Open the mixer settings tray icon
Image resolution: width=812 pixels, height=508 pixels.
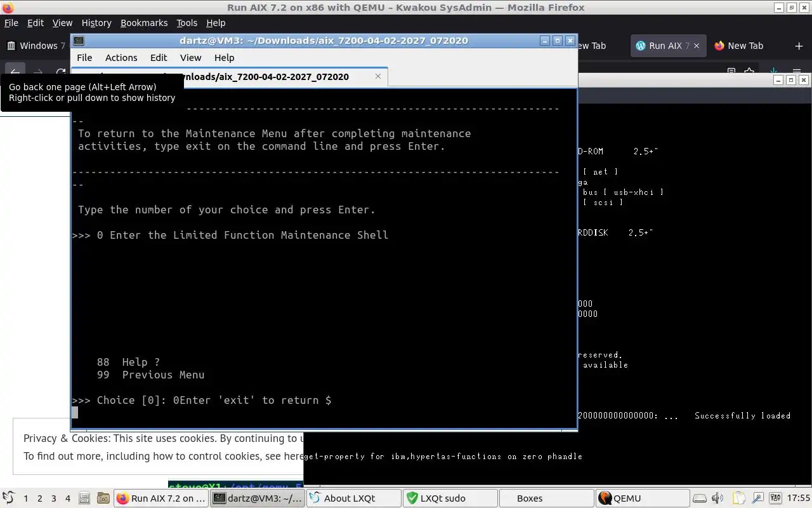click(775, 498)
